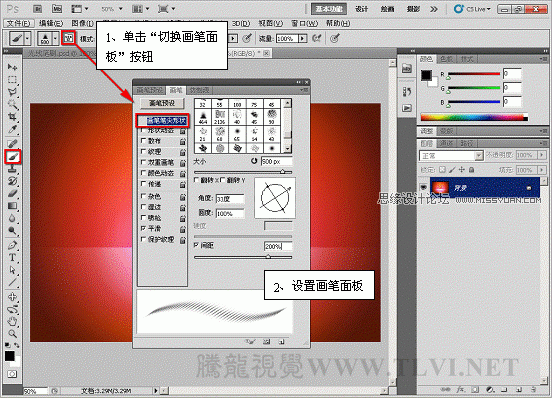Image resolution: width=552 pixels, height=398 pixels.
Task: Toggle Quick Mask mode icon
Action: pos(12,374)
